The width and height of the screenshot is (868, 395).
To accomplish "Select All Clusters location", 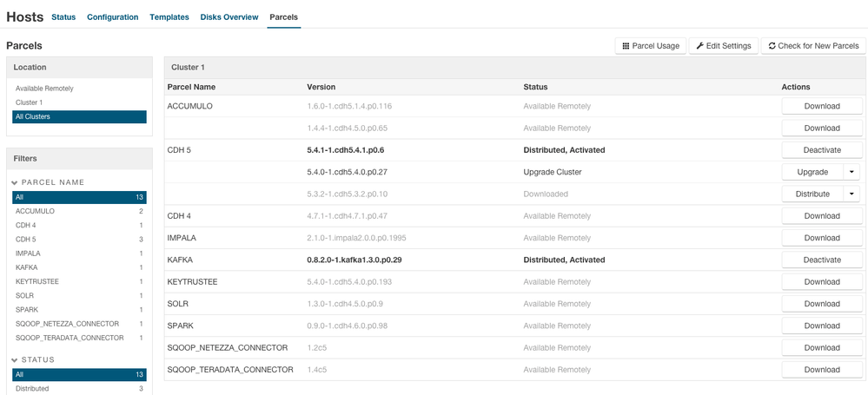I will [79, 116].
